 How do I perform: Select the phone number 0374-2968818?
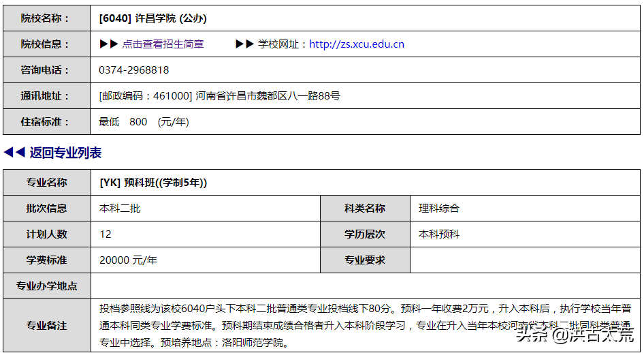[x=134, y=70]
